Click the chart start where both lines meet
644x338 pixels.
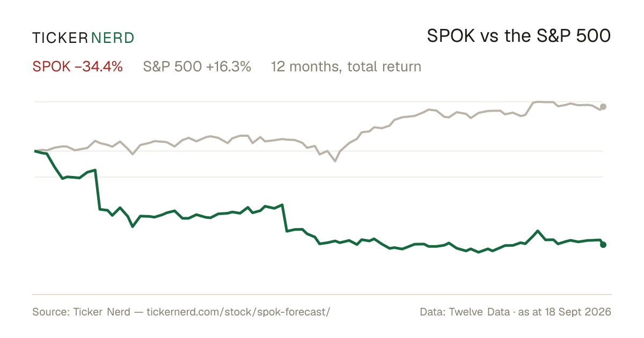click(x=35, y=151)
